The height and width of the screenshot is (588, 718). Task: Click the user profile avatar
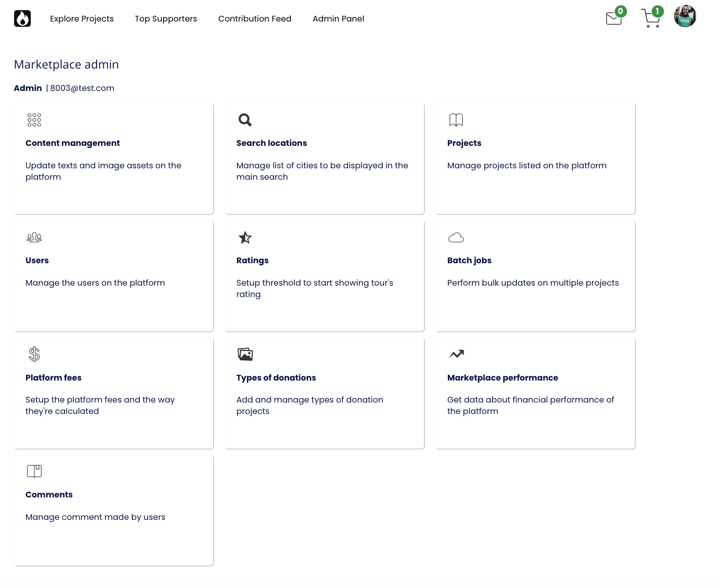[x=685, y=17]
